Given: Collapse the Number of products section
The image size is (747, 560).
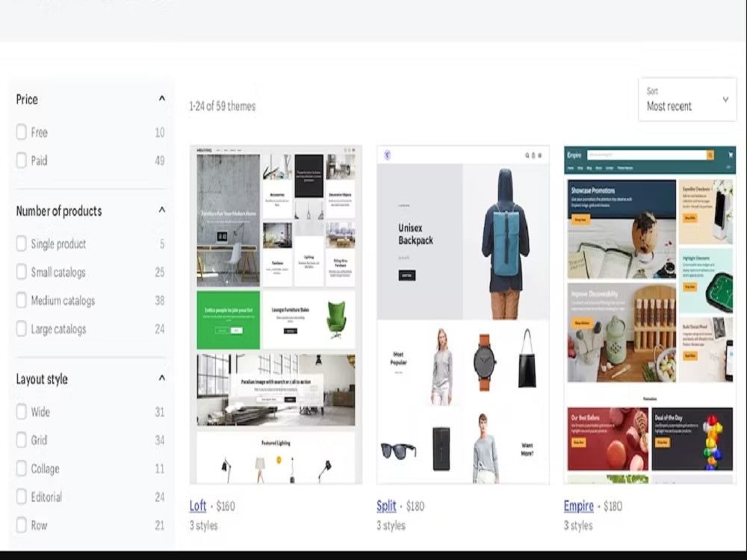Looking at the screenshot, I should [x=161, y=210].
